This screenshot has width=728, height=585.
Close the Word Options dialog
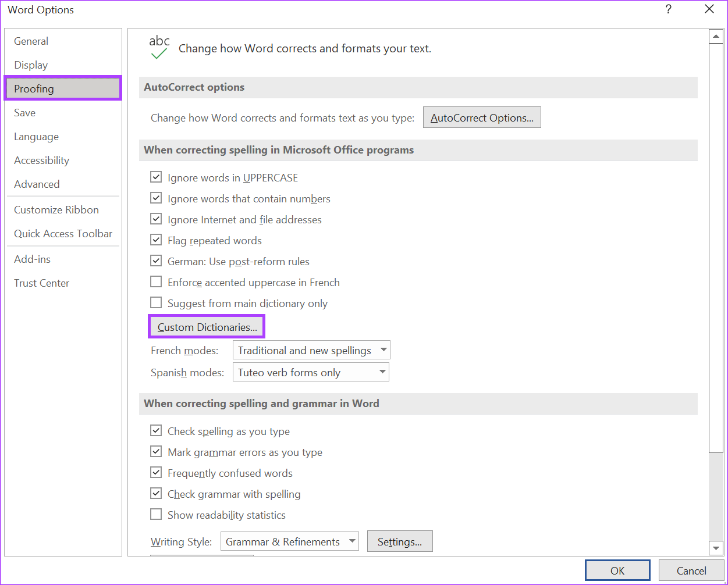[709, 9]
